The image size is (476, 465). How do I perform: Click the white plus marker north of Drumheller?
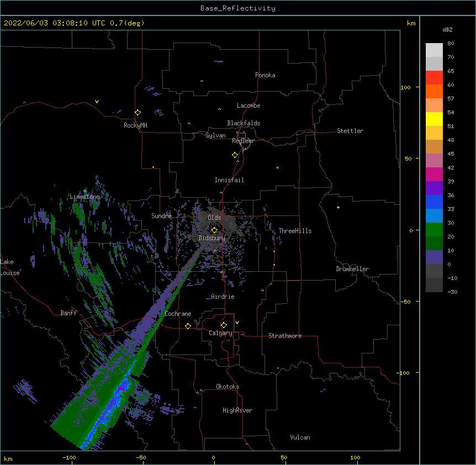(x=338, y=207)
